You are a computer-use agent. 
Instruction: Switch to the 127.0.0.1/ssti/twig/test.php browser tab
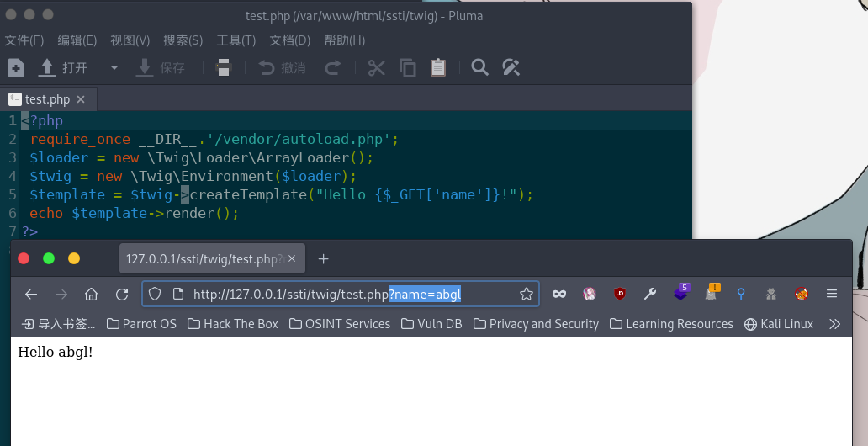[x=202, y=259]
